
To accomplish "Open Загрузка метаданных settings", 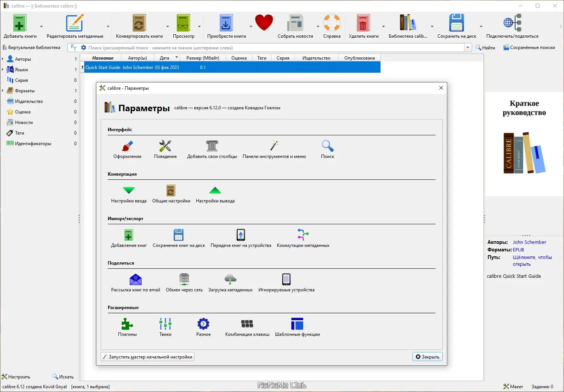I will pyautogui.click(x=230, y=283).
